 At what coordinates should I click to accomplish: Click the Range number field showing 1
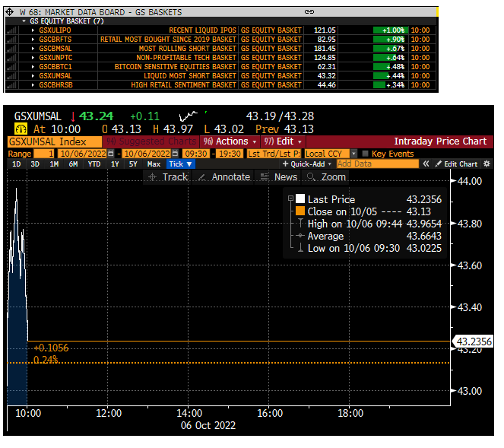pos(44,154)
